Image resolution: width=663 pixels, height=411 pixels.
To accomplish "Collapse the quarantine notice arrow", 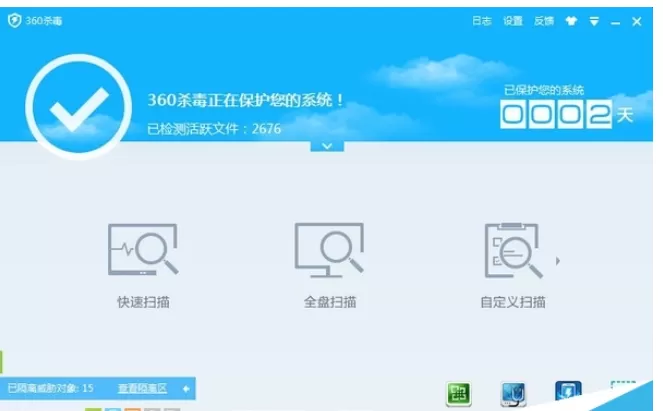I will (x=186, y=389).
